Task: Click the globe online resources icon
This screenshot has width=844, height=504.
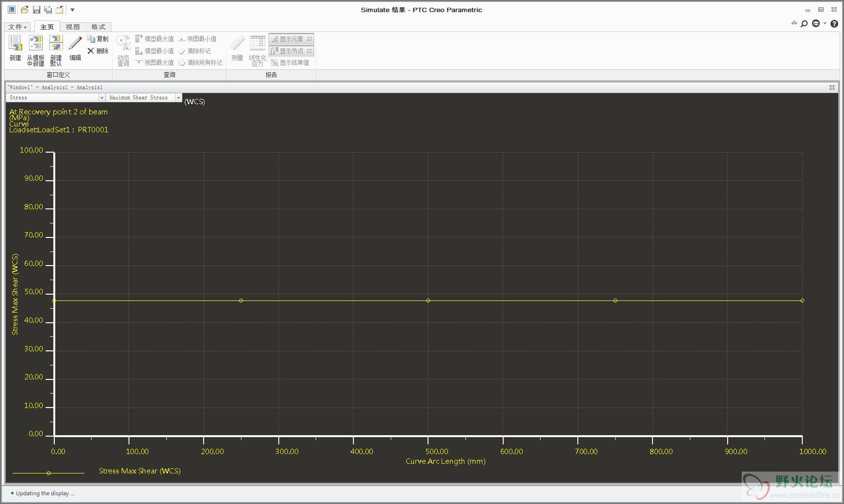Action: point(816,24)
